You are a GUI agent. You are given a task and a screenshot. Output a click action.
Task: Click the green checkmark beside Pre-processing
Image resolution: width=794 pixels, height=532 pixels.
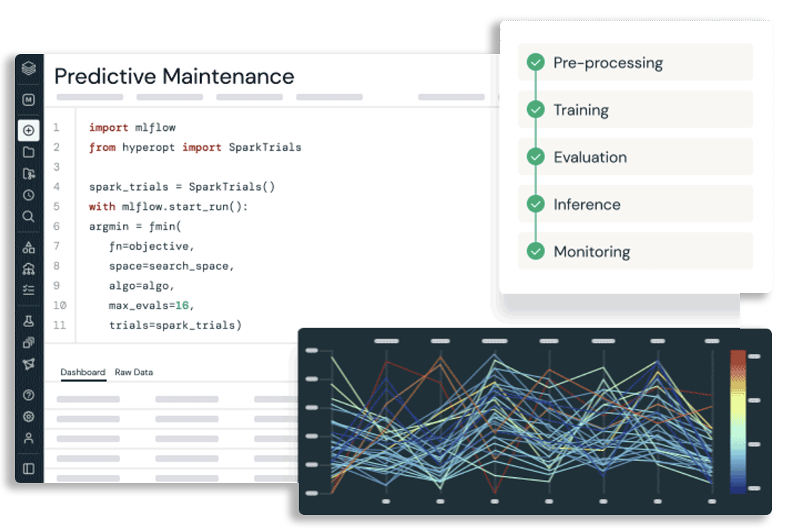pyautogui.click(x=536, y=63)
